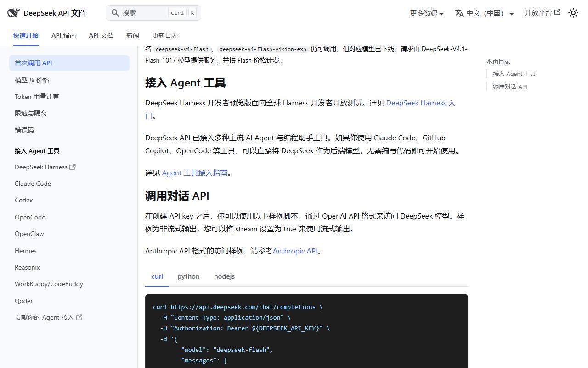Open the API 指南 nav tab

coord(64,35)
